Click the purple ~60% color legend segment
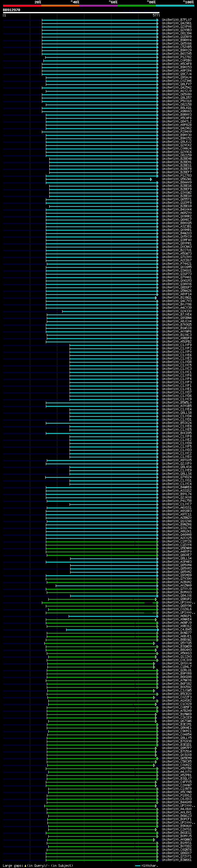 (x=99, y=6)
